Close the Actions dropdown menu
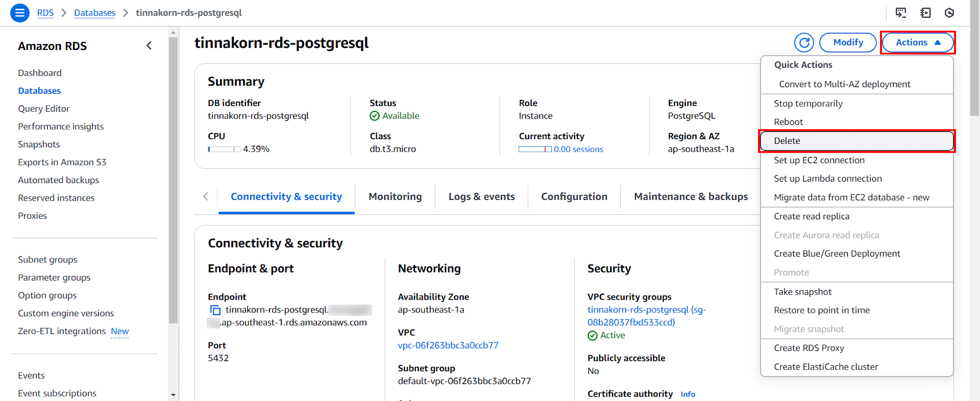 pos(918,43)
